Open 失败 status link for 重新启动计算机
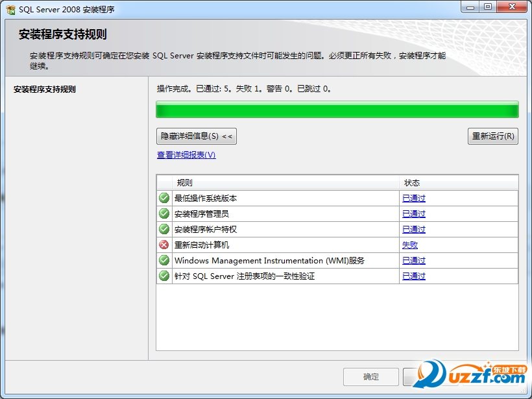532x399 pixels. coord(410,245)
